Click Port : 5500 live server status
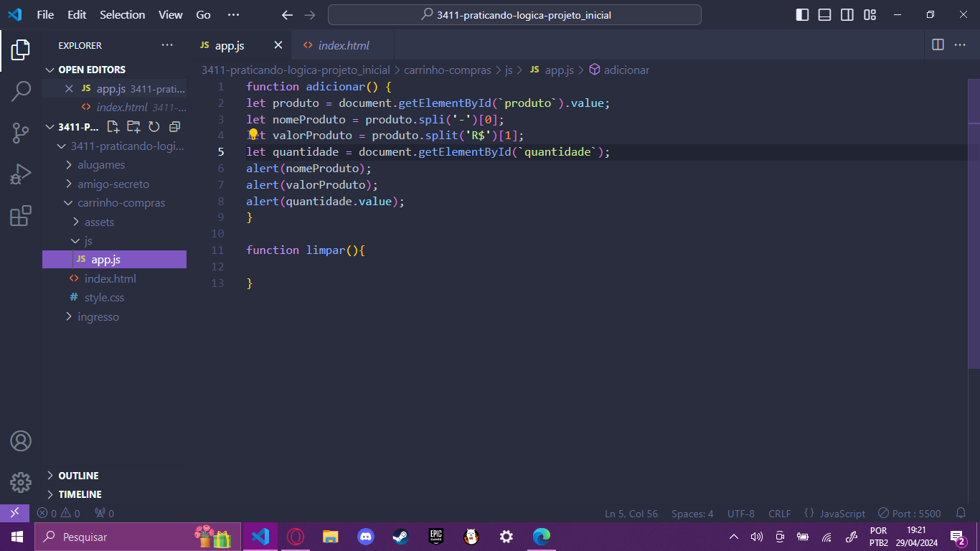 click(909, 514)
